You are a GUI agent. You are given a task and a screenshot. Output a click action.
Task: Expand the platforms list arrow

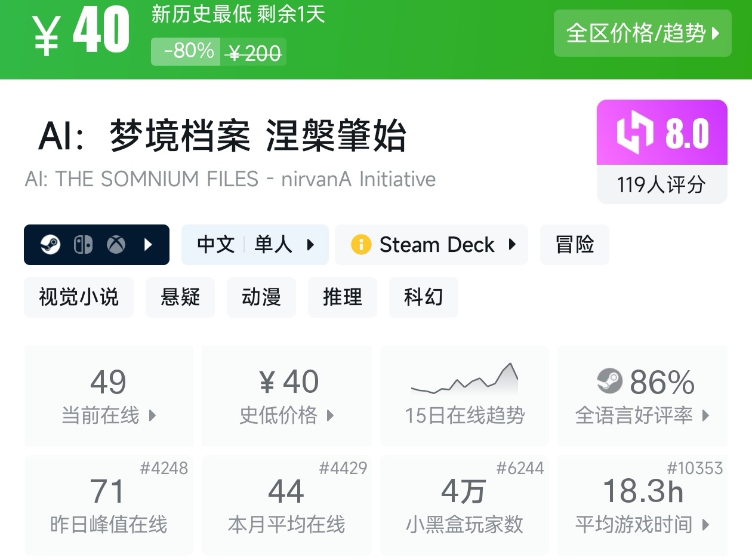click(148, 245)
